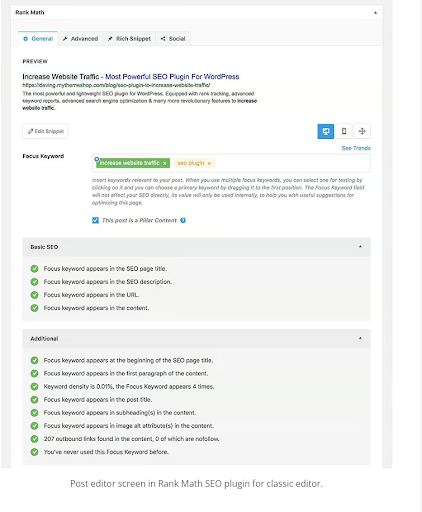
Task: Click check icon beside '207 outbound links found'
Action: coord(34,439)
